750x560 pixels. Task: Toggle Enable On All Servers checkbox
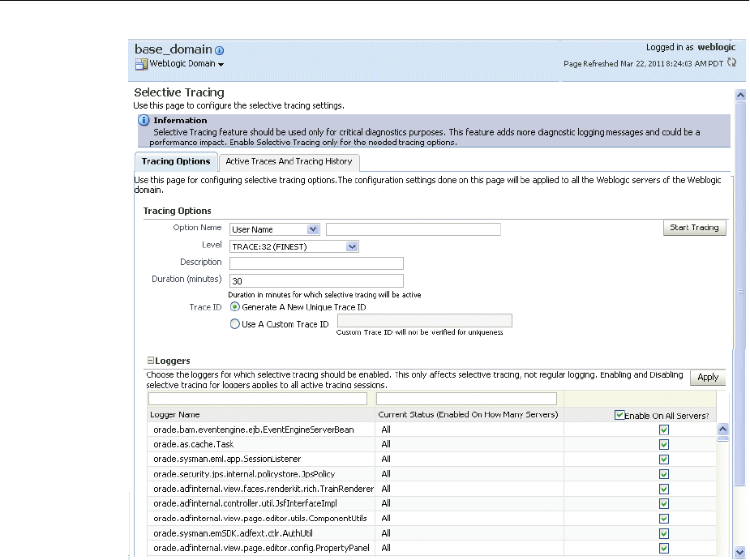pyautogui.click(x=619, y=415)
